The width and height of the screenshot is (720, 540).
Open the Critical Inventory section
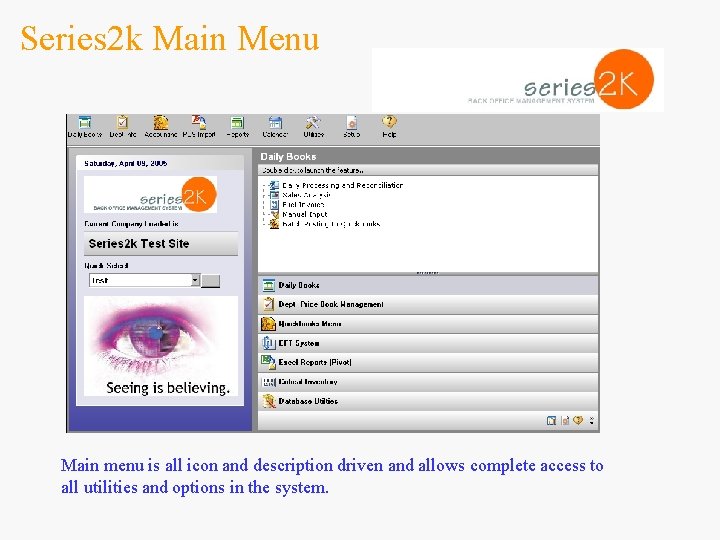(428, 382)
